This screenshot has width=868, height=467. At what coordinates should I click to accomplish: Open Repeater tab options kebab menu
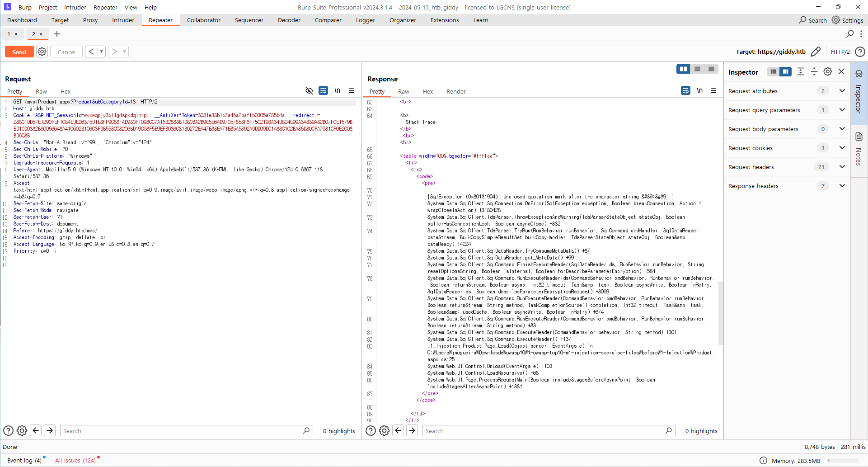click(x=861, y=34)
